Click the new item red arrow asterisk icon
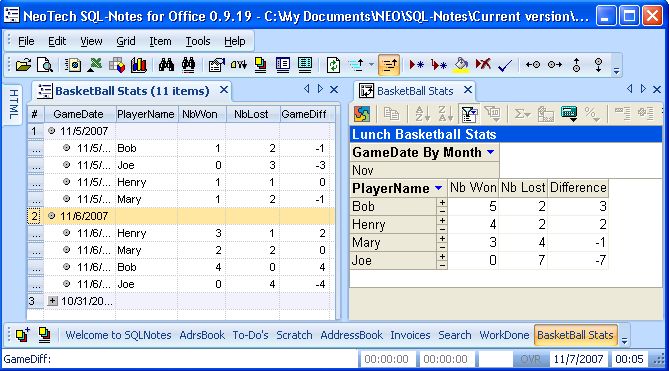The image size is (669, 371). [x=416, y=65]
